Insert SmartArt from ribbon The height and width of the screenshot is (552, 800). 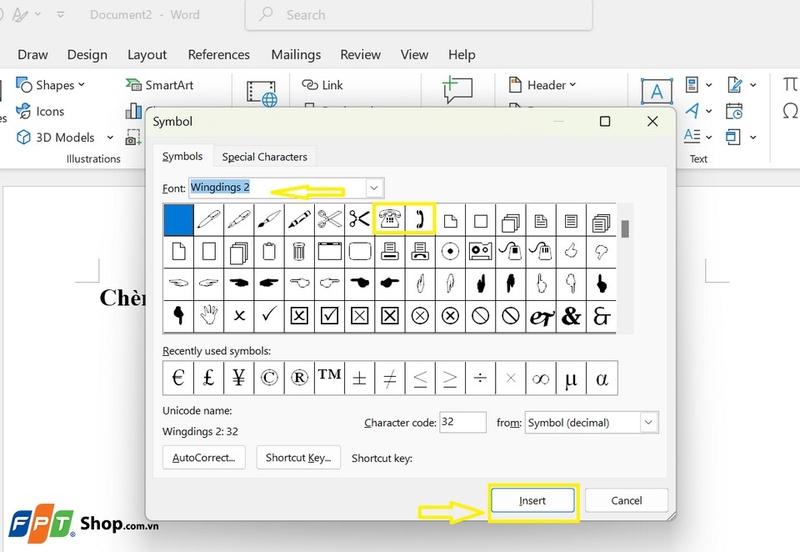pyautogui.click(x=160, y=85)
